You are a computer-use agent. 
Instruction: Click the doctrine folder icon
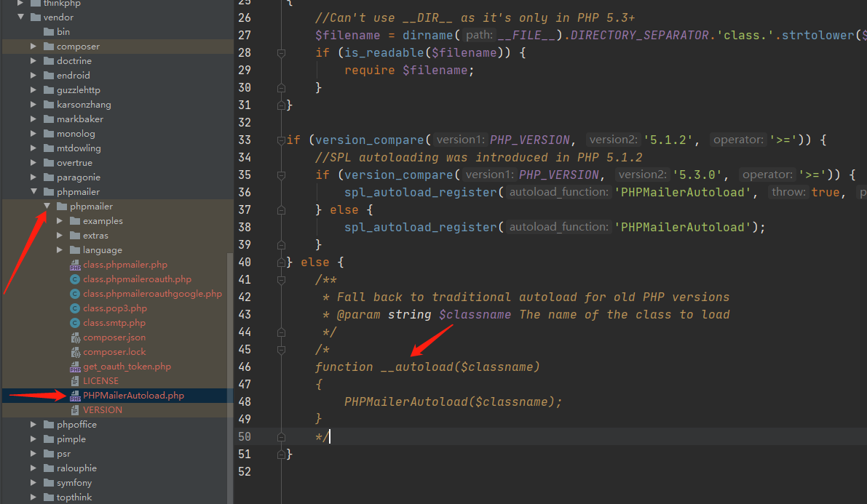click(49, 61)
